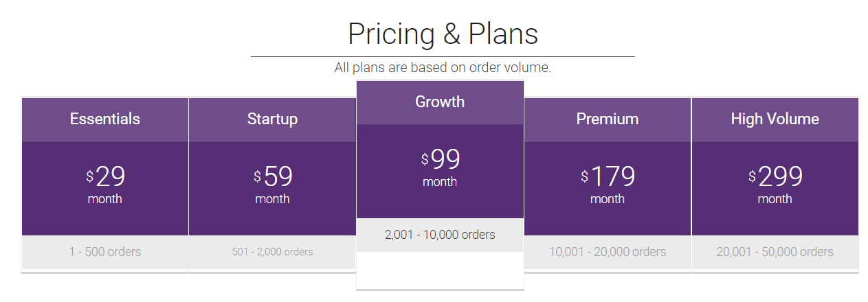Click the 10,001 - 20,000 orders row
This screenshot has width=868, height=302.
608,252
